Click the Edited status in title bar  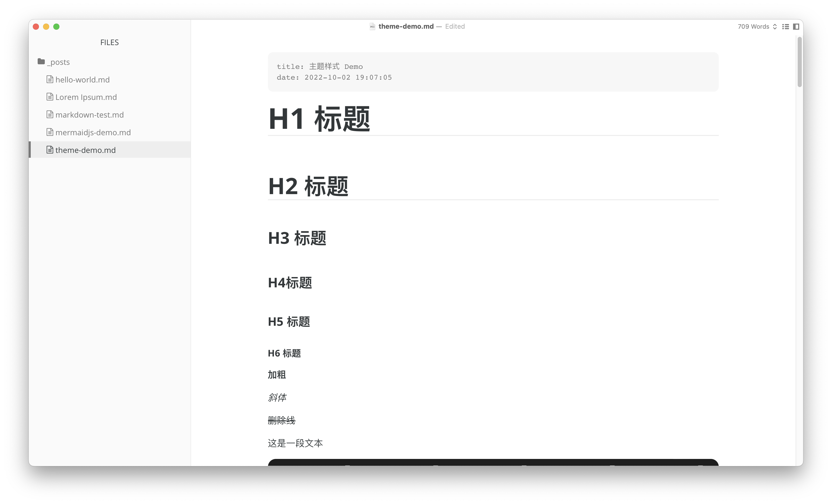click(x=454, y=26)
